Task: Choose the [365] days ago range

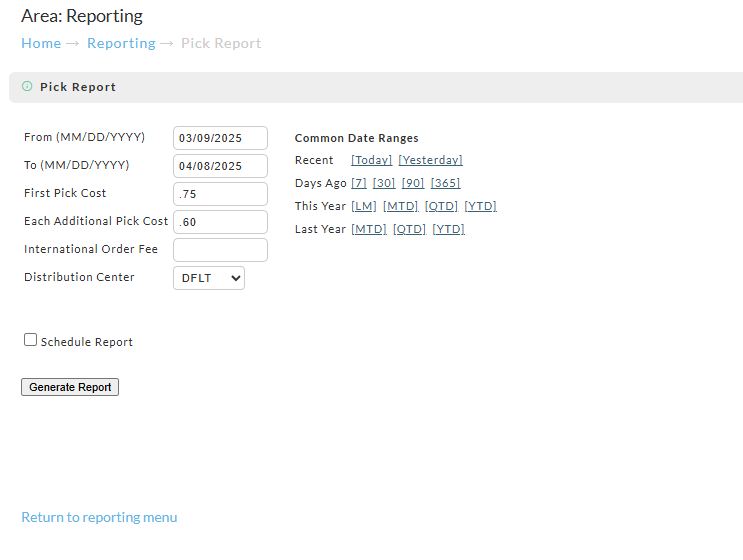Action: click(x=445, y=183)
